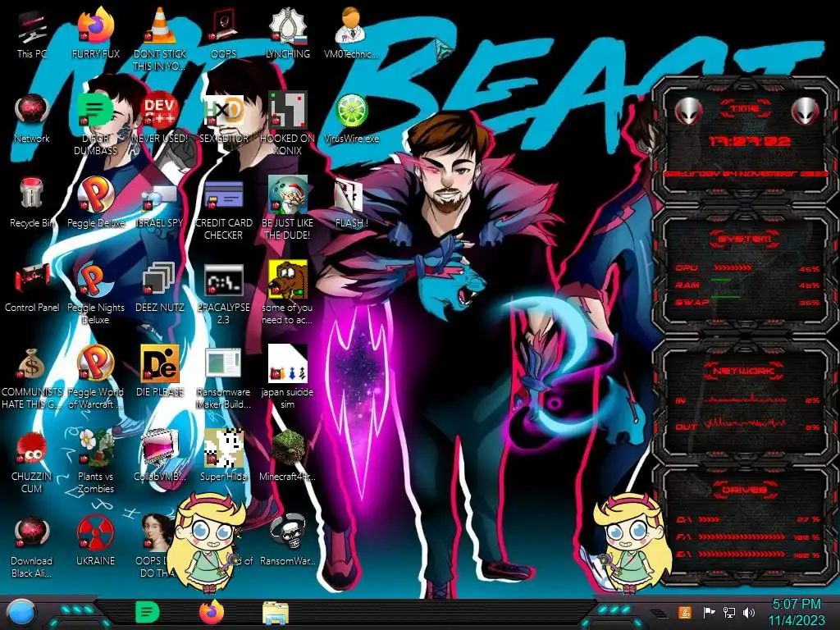
Task: Open the DIE PLEASE desktop shortcut
Action: coord(160,372)
